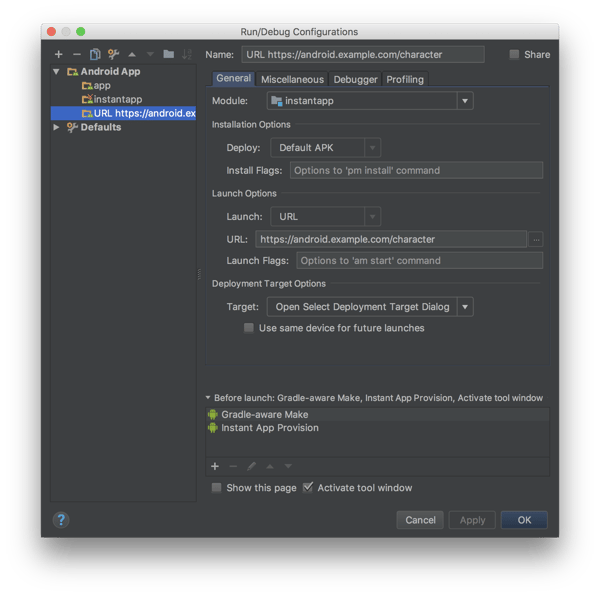Screen dimensions: 600x596
Task: Open the edit defaults wrench icon
Action: coord(113,54)
